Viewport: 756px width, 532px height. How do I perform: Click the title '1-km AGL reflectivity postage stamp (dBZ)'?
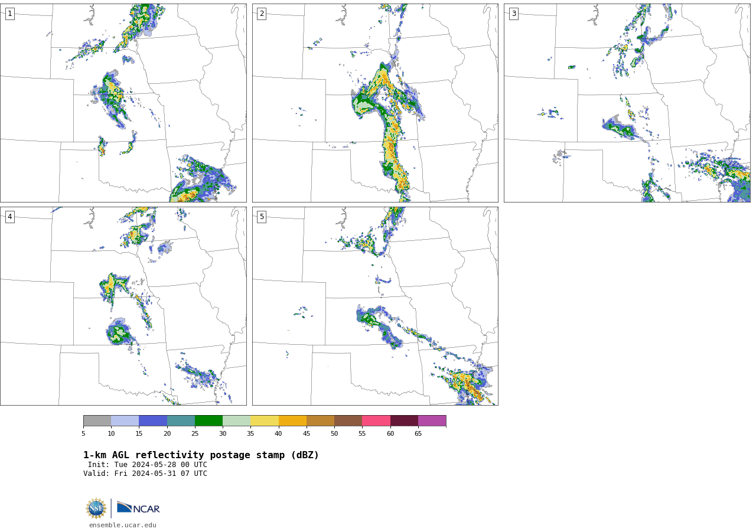point(201,455)
